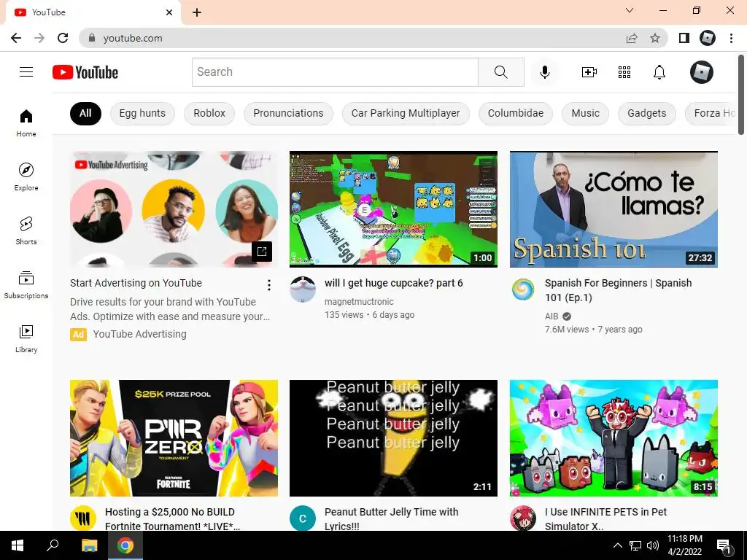Open the Windows Start menu
Viewport: 747px width, 560px height.
[x=18, y=545]
